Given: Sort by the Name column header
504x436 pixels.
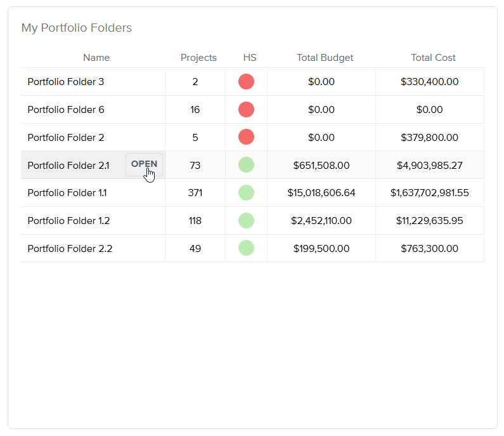Looking at the screenshot, I should tap(96, 58).
